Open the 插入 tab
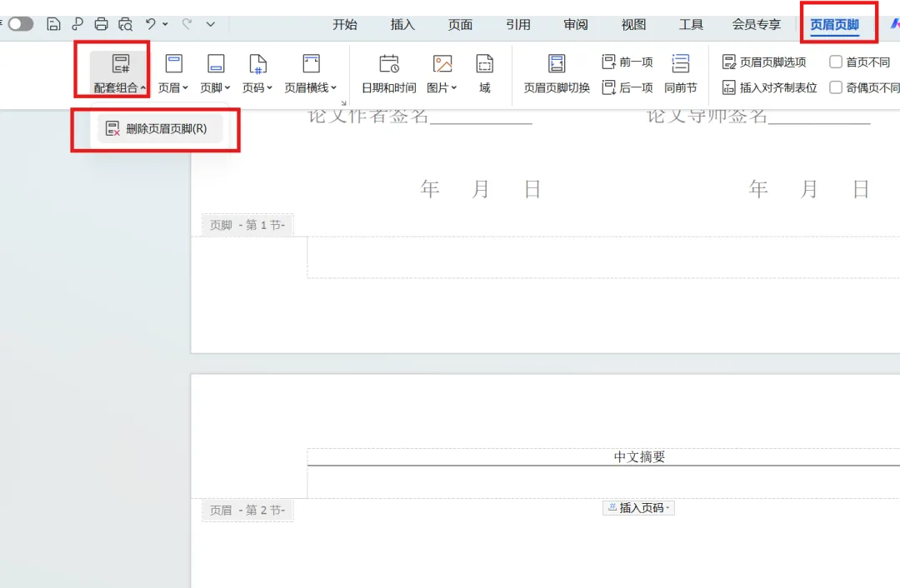 click(x=402, y=24)
